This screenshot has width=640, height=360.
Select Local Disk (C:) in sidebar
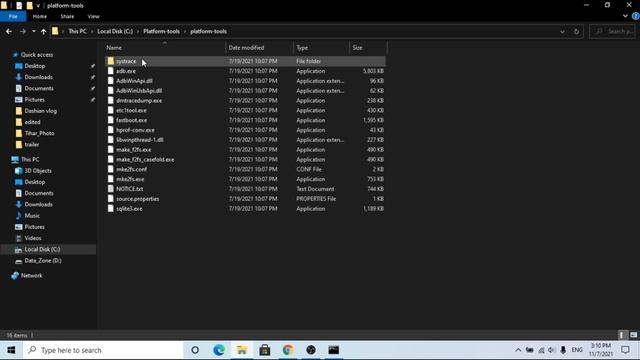click(x=42, y=249)
